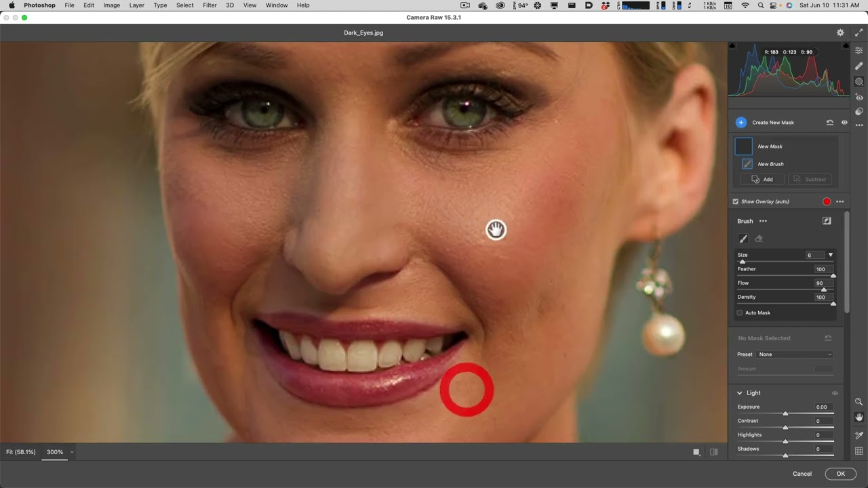868x488 pixels.
Task: Toggle shadow clipping warning in histogram
Action: point(732,45)
